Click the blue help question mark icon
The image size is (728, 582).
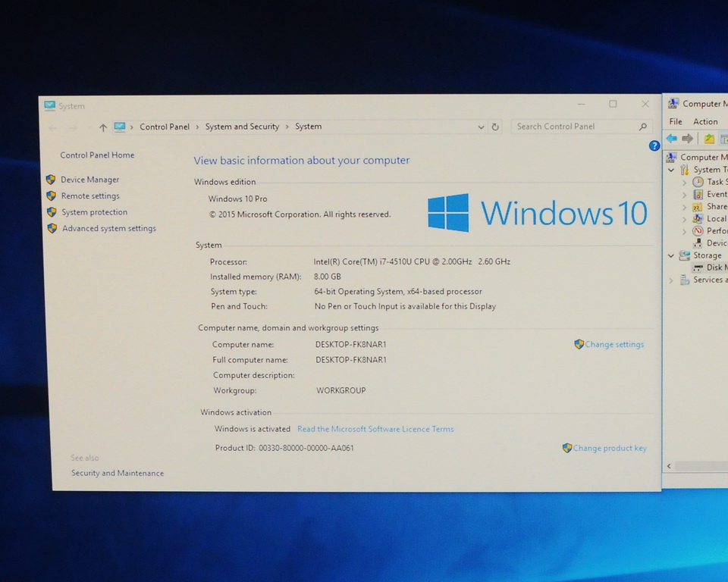click(x=654, y=145)
